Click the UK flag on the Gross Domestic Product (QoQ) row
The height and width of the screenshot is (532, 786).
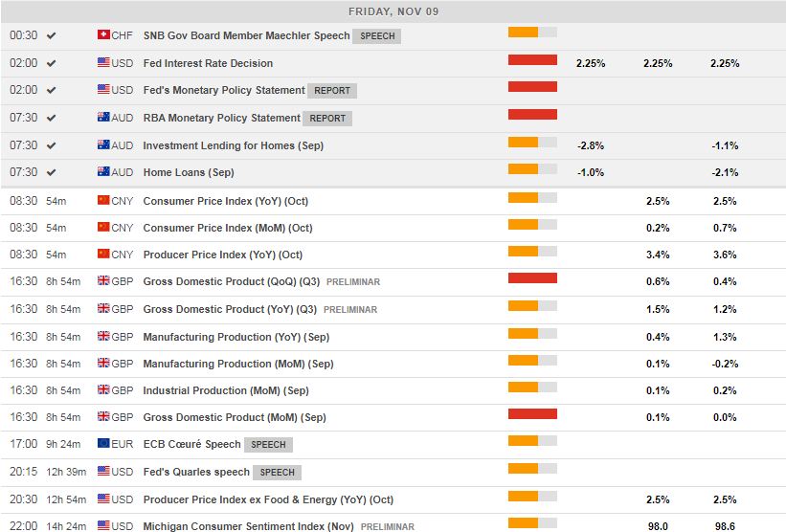click(103, 282)
